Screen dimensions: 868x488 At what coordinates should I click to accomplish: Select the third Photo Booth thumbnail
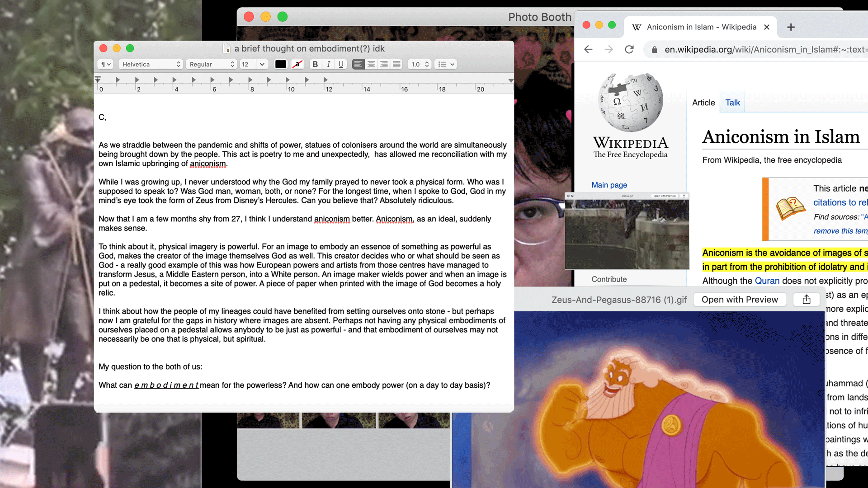point(414,420)
